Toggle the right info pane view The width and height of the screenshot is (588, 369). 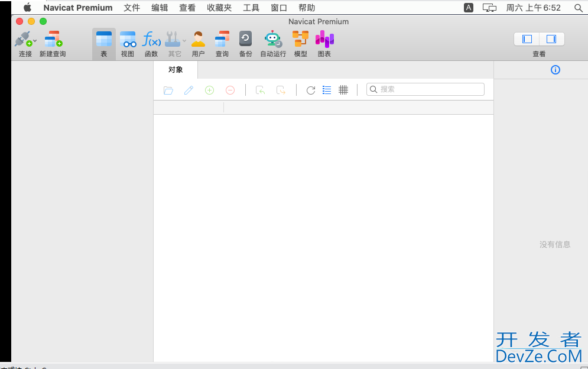[x=551, y=39]
